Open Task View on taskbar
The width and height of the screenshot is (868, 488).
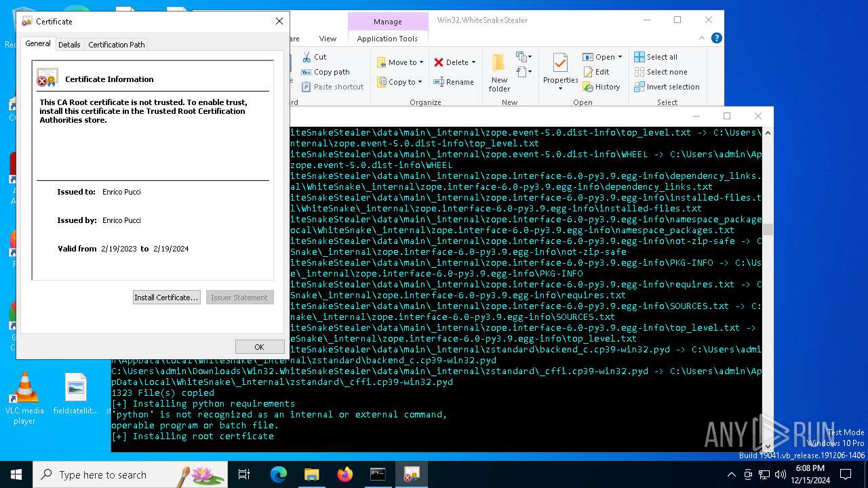244,474
